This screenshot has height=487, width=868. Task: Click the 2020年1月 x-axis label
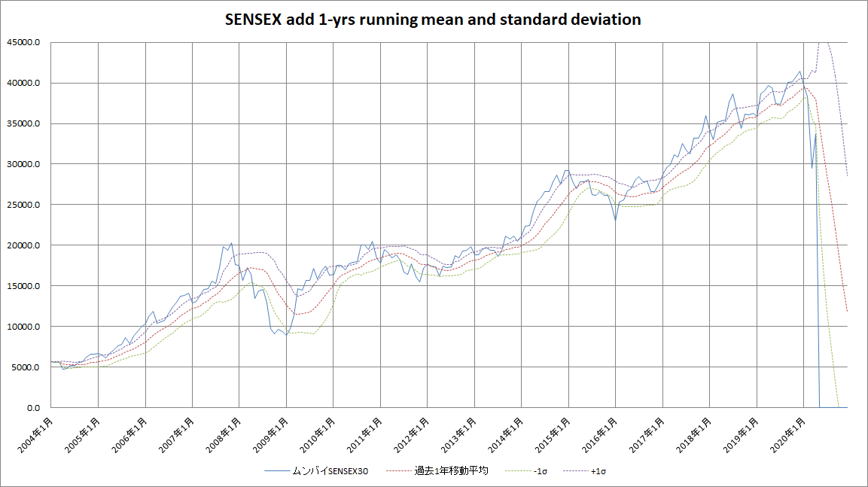[x=788, y=436]
